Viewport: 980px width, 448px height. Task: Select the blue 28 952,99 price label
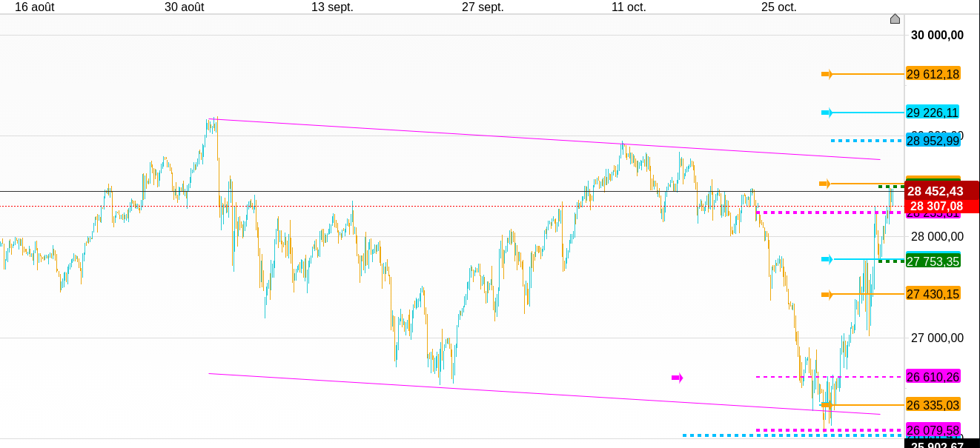click(x=933, y=141)
